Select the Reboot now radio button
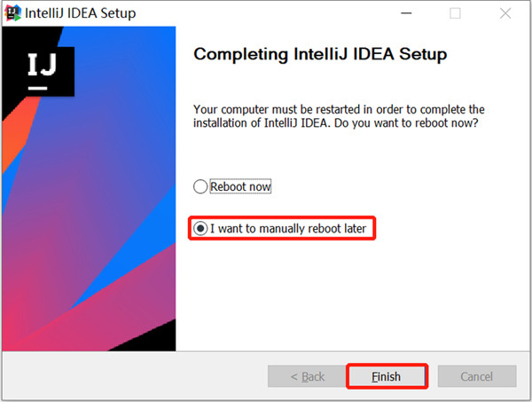The image size is (532, 402). point(200,187)
